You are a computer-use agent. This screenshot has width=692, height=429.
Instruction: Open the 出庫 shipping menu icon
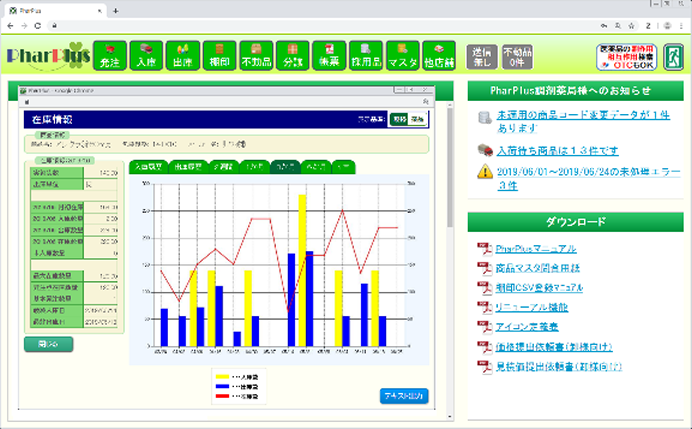[183, 56]
